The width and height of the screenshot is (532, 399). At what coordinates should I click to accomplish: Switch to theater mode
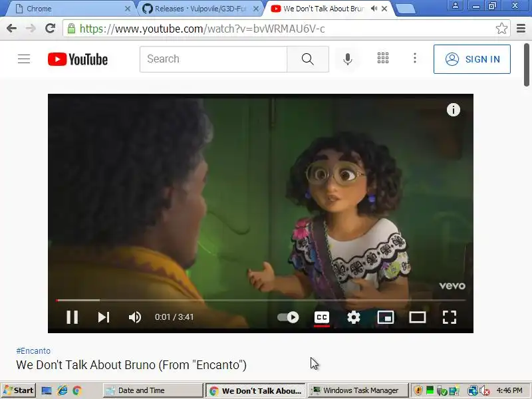click(x=418, y=317)
